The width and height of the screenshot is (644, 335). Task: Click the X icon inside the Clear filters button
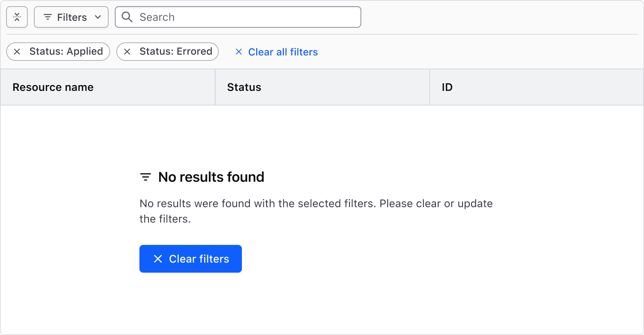158,259
